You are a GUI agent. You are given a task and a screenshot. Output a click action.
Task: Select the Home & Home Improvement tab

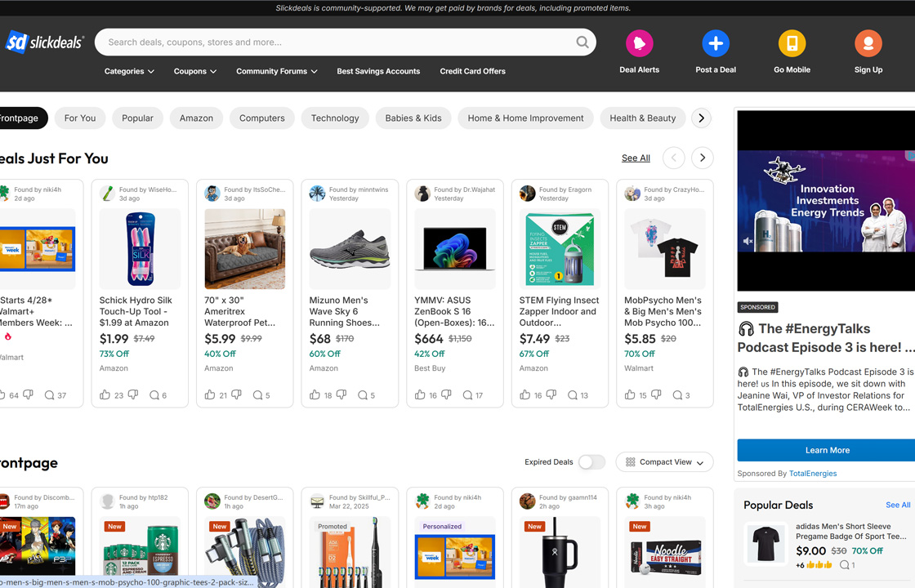pos(526,118)
